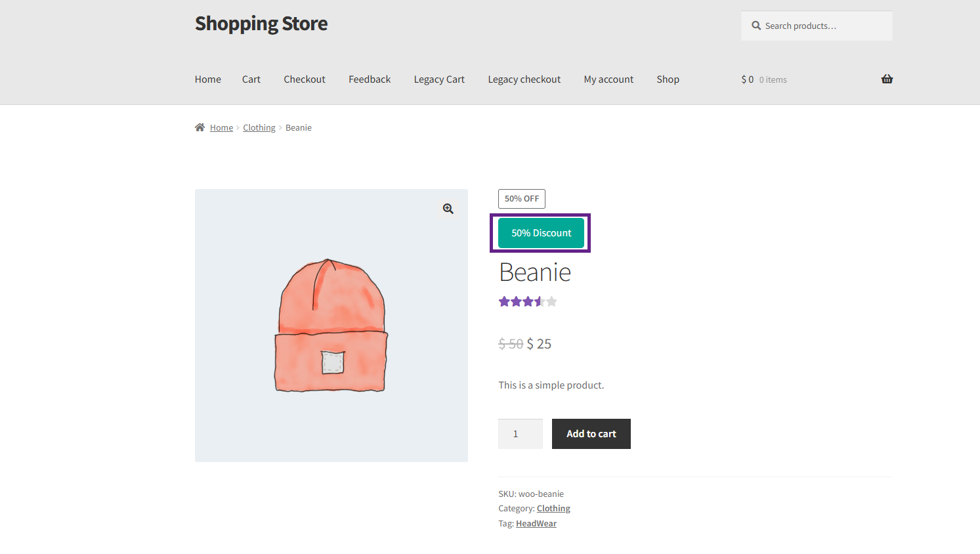
Task: Select the Feedback navigation item
Action: pyautogui.click(x=369, y=79)
